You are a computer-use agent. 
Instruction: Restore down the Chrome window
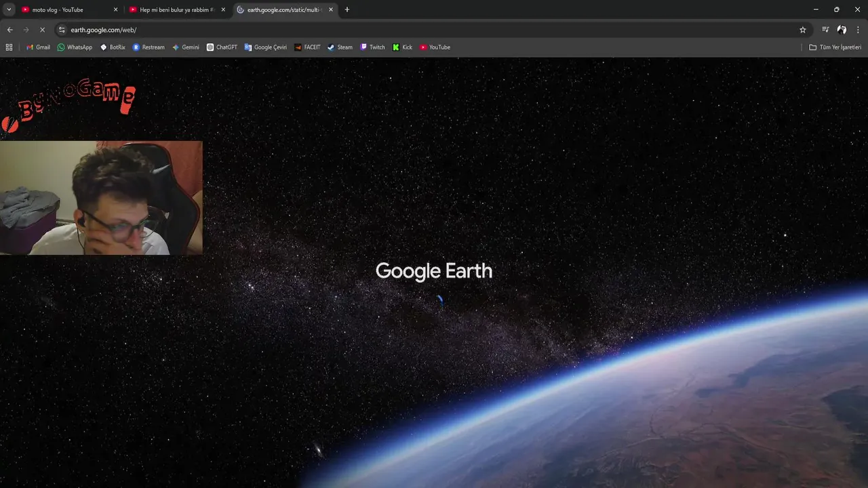pos(836,9)
